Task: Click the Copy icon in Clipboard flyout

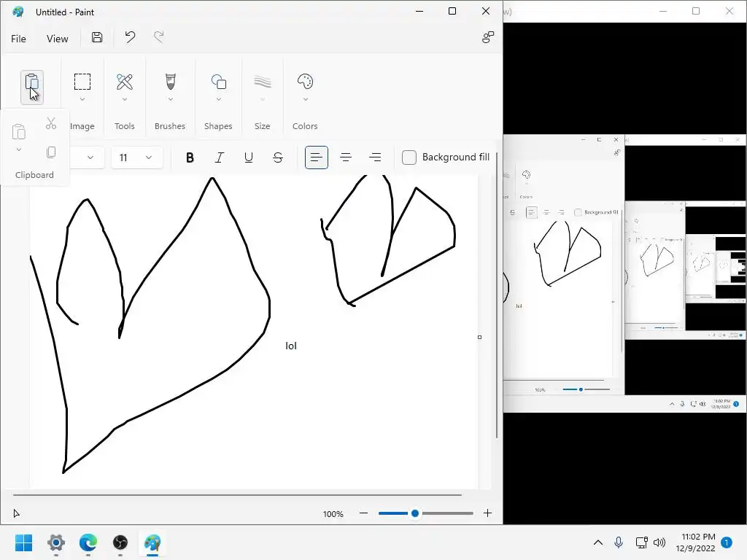Action: click(x=51, y=152)
